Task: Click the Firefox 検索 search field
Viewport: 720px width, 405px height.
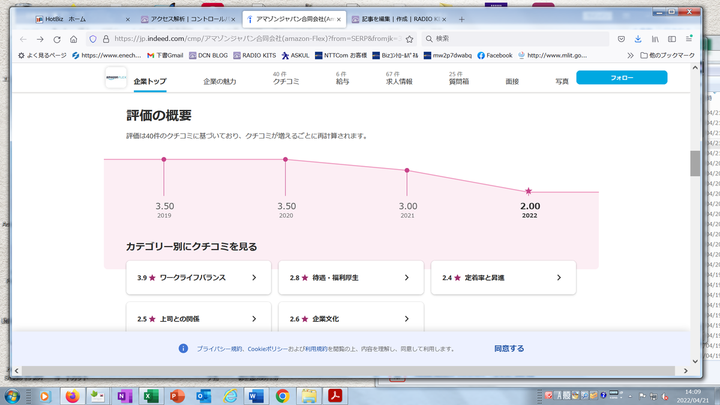Action: click(510, 38)
